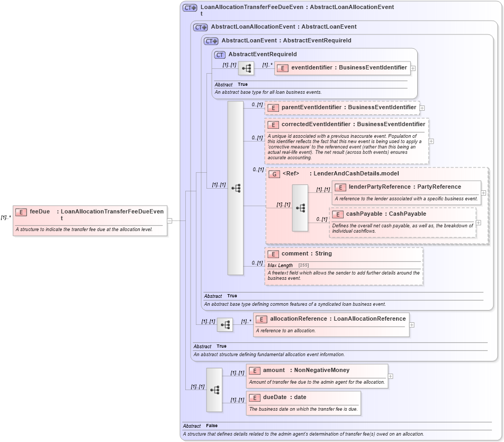Image resolution: width=504 pixels, height=442 pixels.
Task: Click the Max Length 255 facet under comment
Action: (286, 265)
